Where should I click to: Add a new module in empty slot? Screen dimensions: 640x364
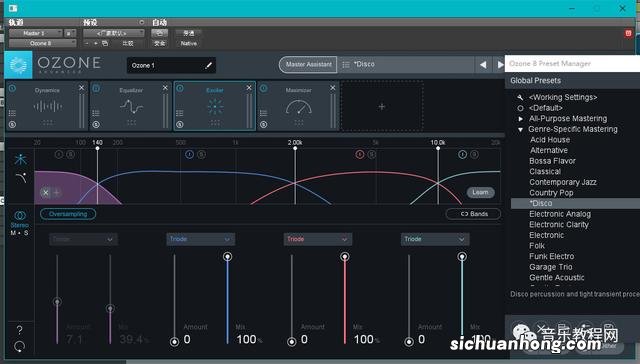382,107
